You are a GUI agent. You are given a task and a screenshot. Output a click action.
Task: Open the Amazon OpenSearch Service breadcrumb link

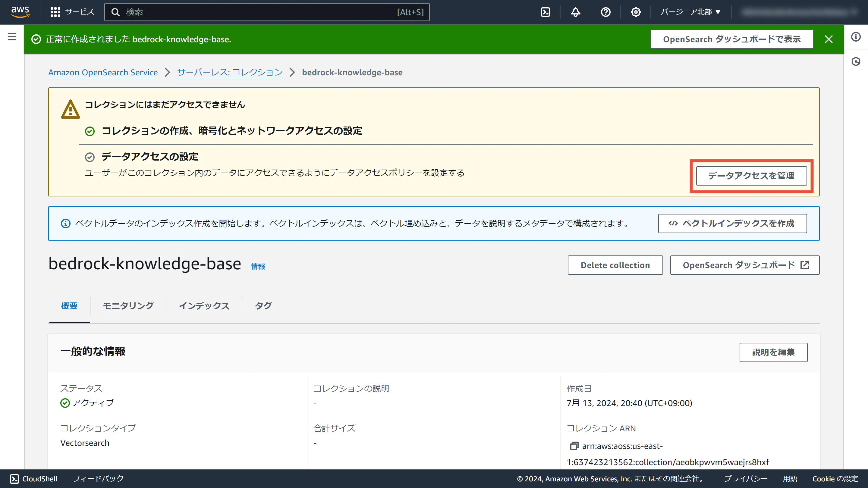(x=103, y=72)
